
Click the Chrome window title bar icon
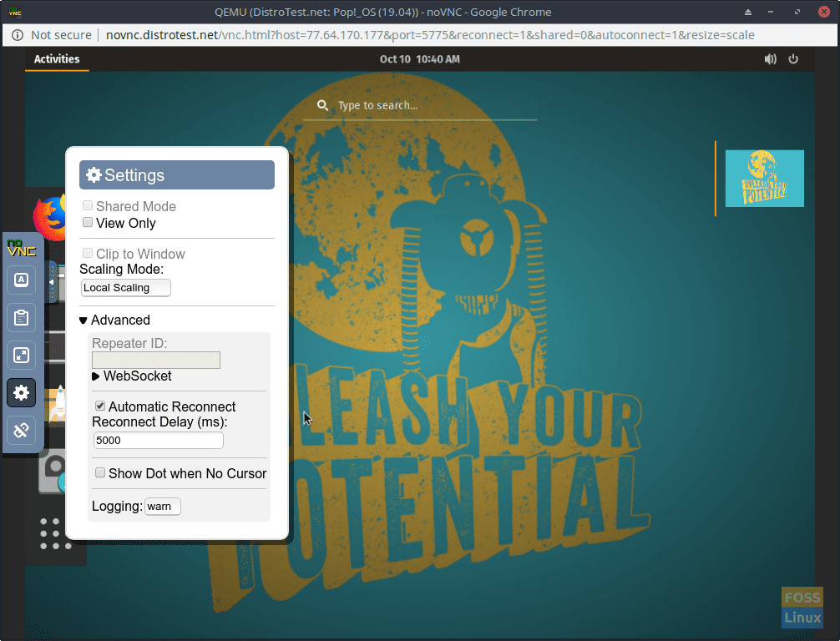15,12
